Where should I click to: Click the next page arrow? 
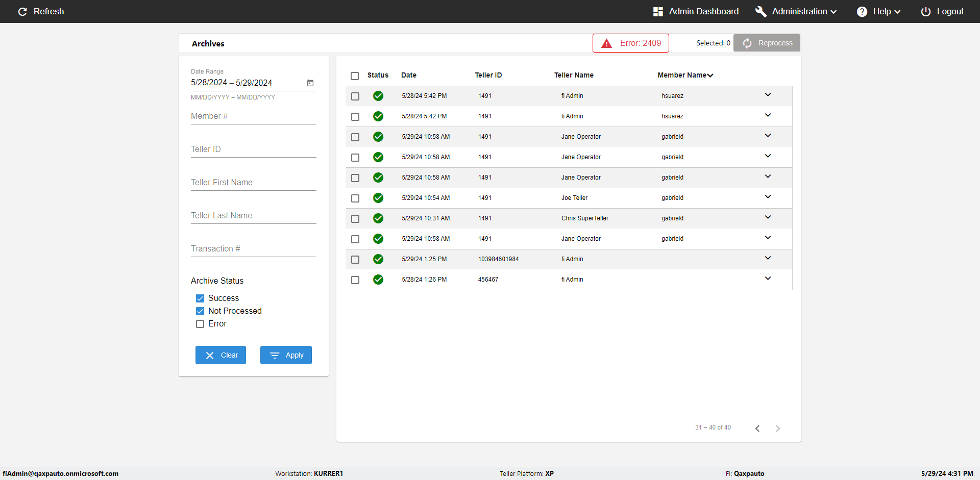coord(778,428)
